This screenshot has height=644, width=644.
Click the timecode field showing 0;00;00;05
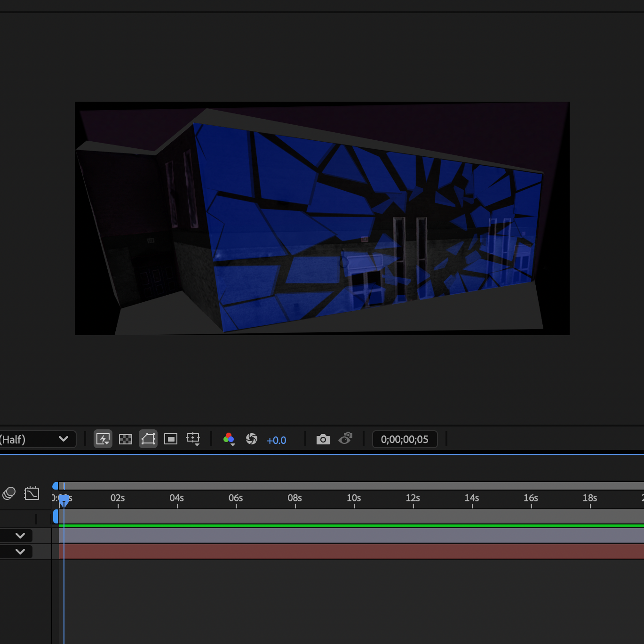coord(405,439)
